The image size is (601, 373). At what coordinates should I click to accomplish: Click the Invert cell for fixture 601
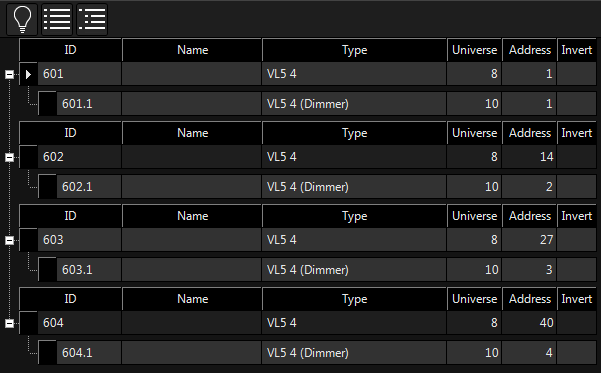coord(576,74)
